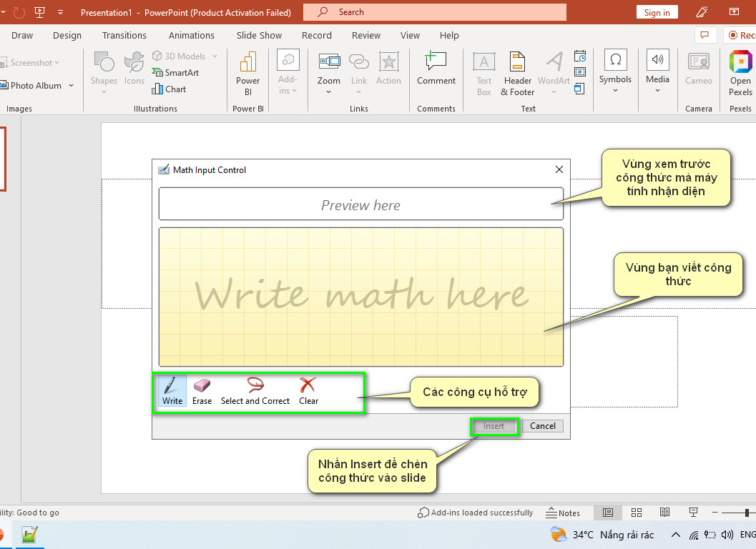
Task: Insert a Power BI report
Action: click(247, 73)
